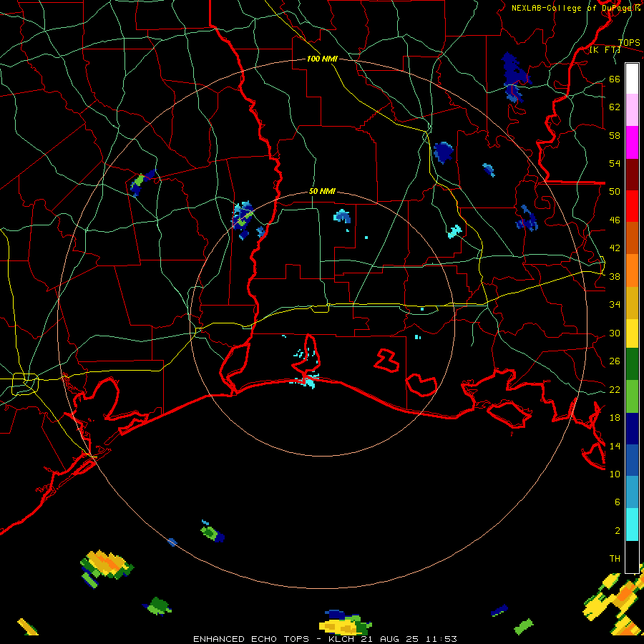Pick the bright red legend swatch
The height and width of the screenshot is (644, 644).
pos(632,206)
